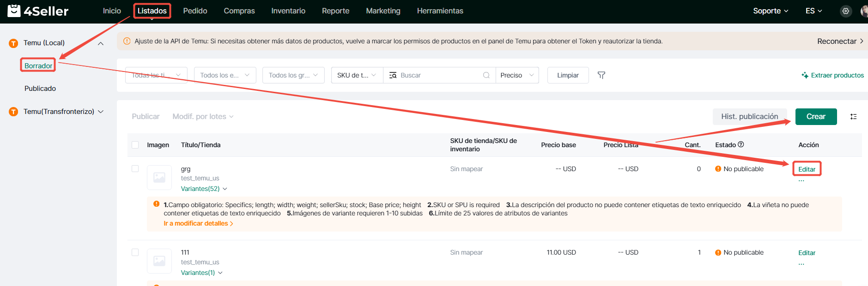This screenshot has width=868, height=286.
Task: Expand Variantes(1) for product 111
Action: coord(202,273)
